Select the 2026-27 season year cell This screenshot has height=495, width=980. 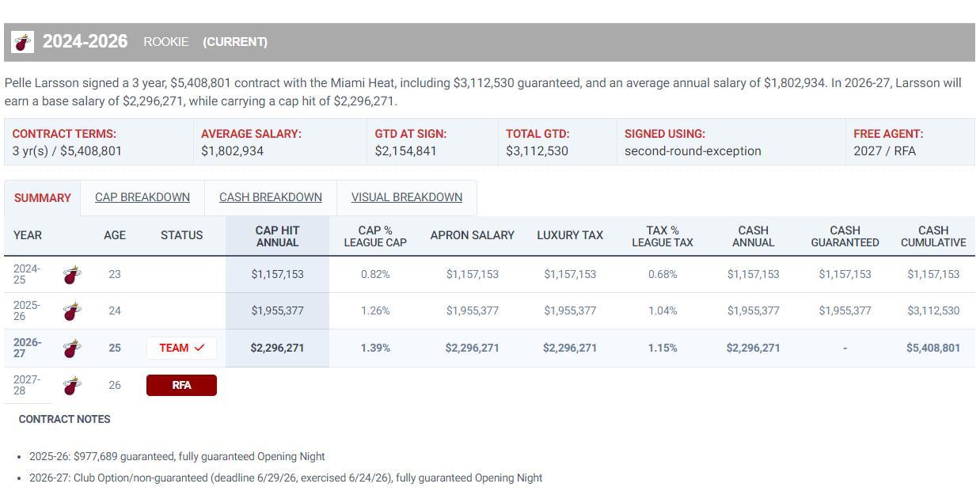[28, 348]
